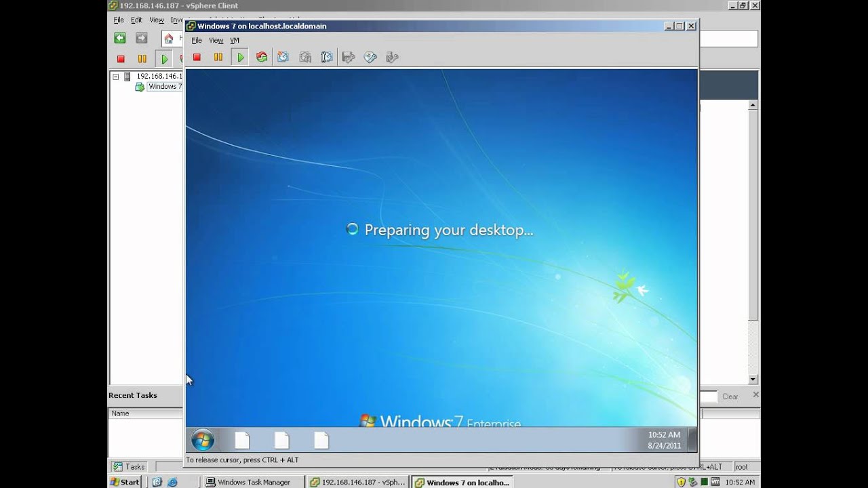This screenshot has width=868, height=488.
Task: Click the vertical scrollbar thumb in vSphere pane
Action: (x=753, y=214)
